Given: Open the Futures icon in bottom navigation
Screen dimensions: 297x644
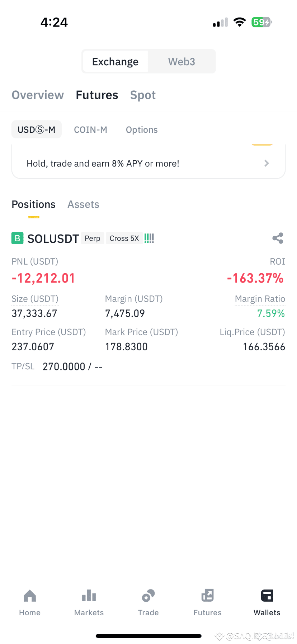Looking at the screenshot, I should 207,596.
